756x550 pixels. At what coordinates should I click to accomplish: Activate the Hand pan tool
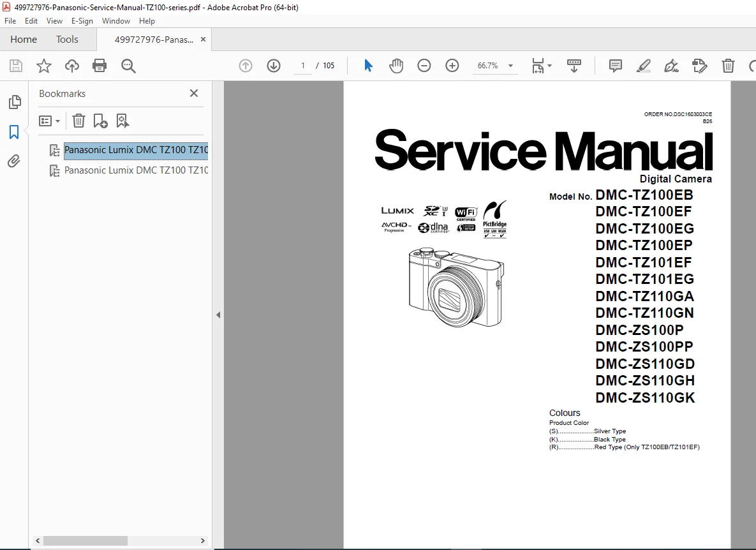pyautogui.click(x=396, y=66)
